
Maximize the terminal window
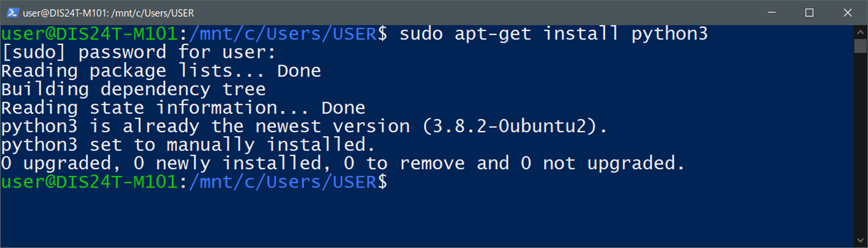(x=809, y=12)
